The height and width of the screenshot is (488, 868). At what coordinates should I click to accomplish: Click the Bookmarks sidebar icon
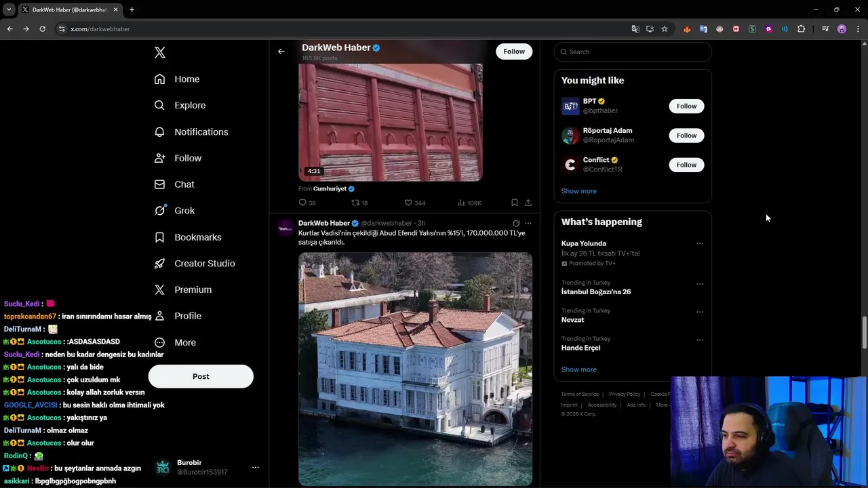[159, 237]
